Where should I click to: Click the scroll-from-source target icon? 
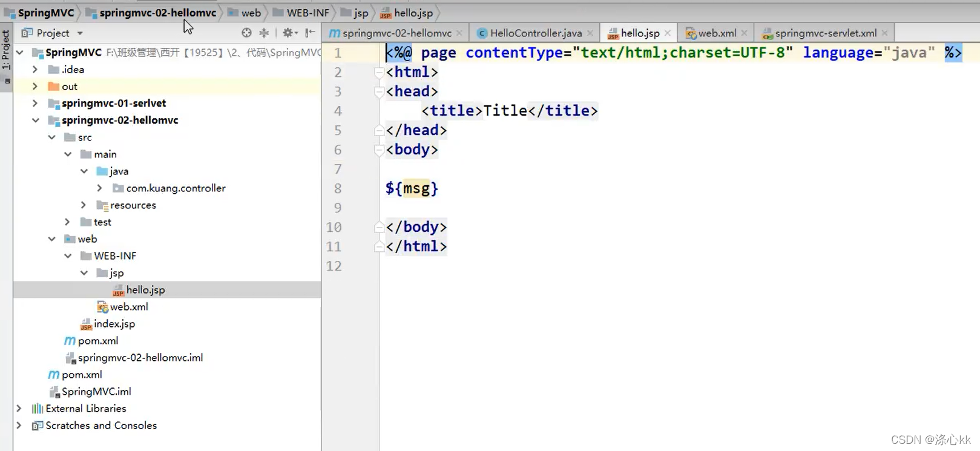pyautogui.click(x=246, y=33)
